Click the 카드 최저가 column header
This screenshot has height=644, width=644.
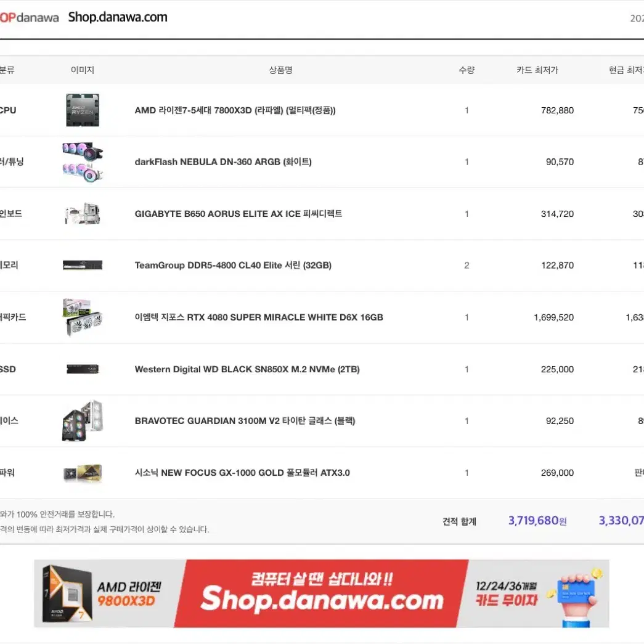pos(537,70)
